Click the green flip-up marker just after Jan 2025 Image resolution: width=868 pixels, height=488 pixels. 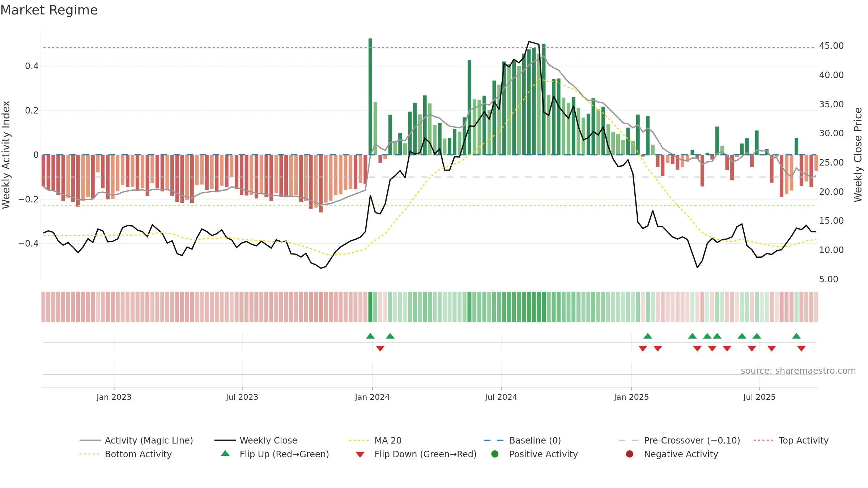648,336
